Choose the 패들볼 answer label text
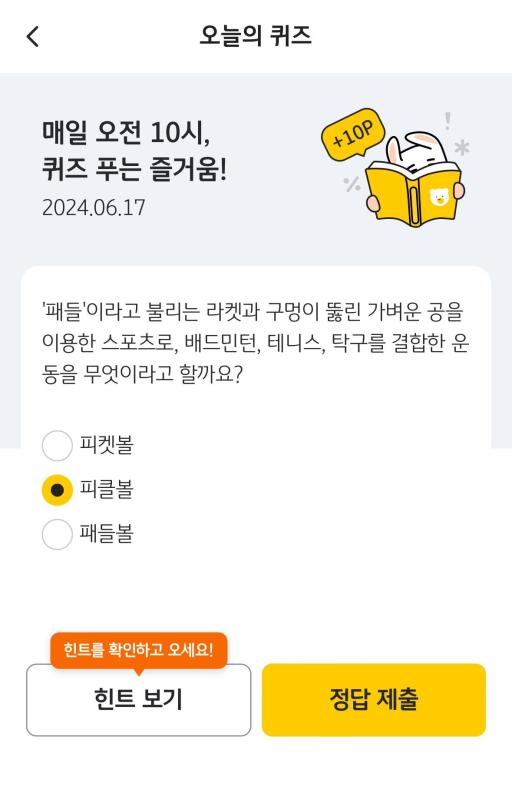Image resolution: width=512 pixels, height=800 pixels. tap(107, 534)
